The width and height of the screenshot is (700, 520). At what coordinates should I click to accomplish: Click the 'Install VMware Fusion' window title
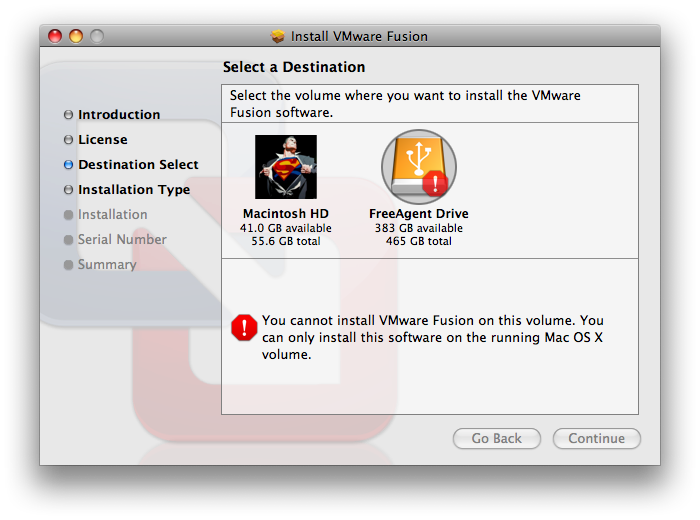359,36
